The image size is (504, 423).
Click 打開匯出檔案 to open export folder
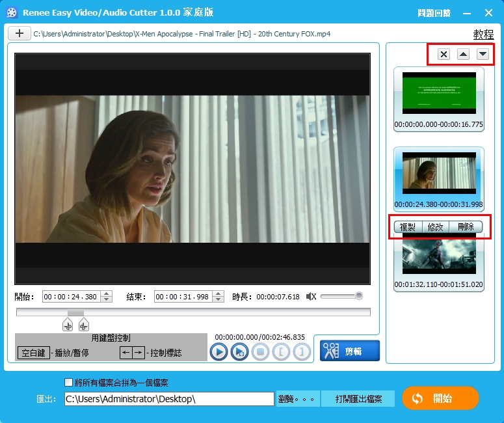click(x=358, y=399)
